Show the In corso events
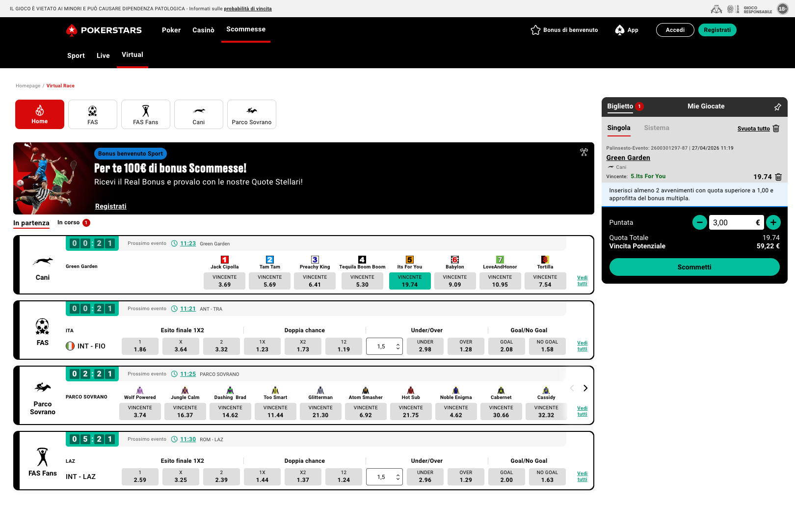The image size is (795, 532). [74, 223]
